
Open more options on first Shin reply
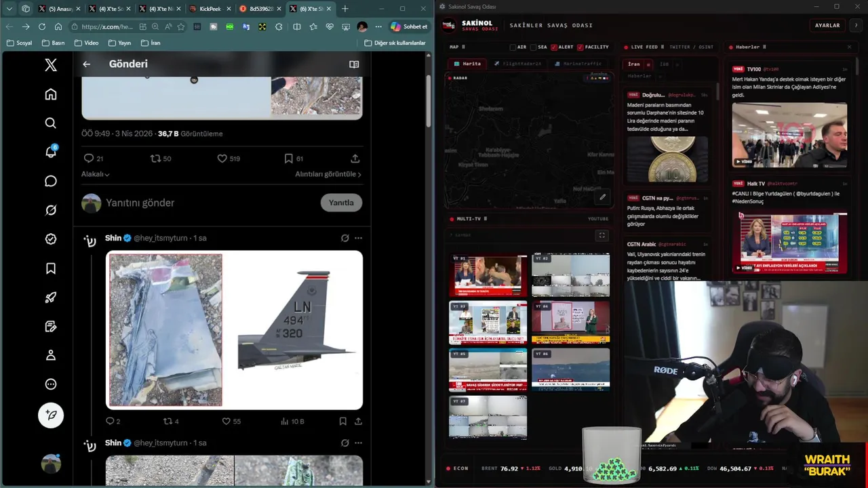(358, 239)
